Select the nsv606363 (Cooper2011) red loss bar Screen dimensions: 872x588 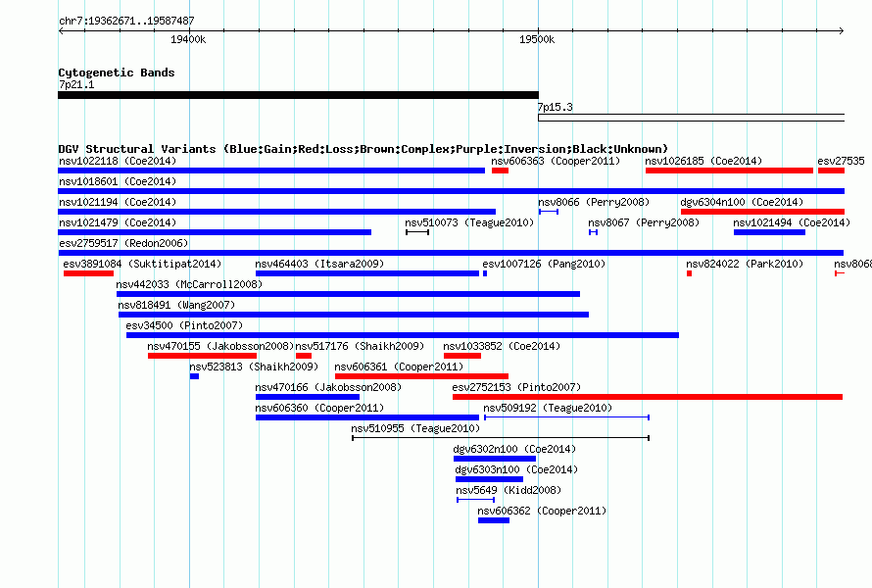click(500, 171)
